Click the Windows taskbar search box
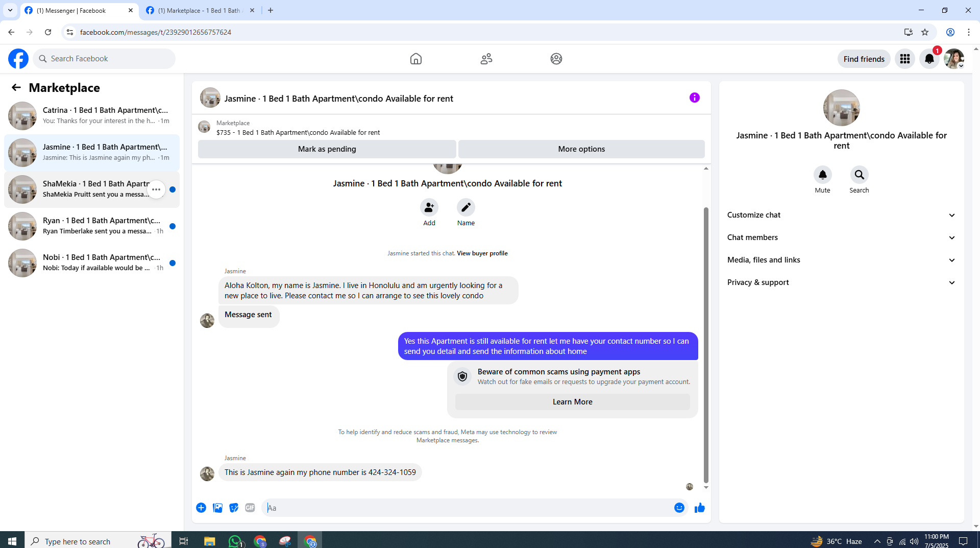 pos(97,541)
